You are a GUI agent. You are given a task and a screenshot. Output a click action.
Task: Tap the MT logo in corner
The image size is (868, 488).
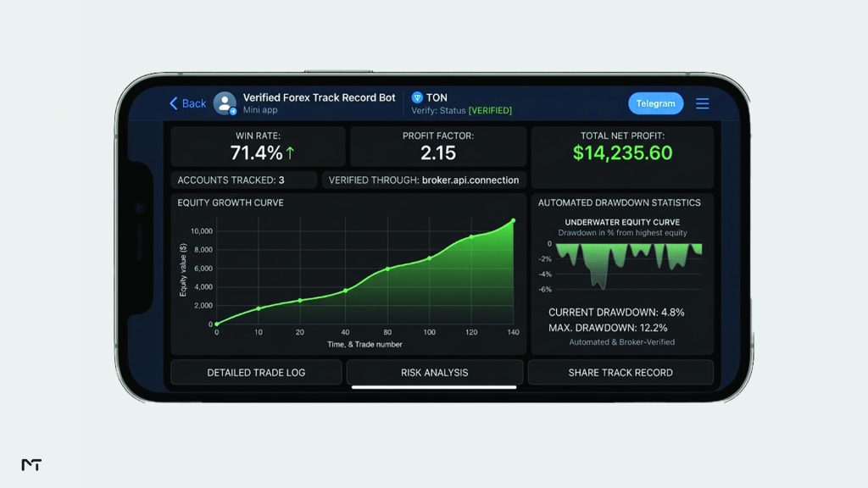coord(31,465)
